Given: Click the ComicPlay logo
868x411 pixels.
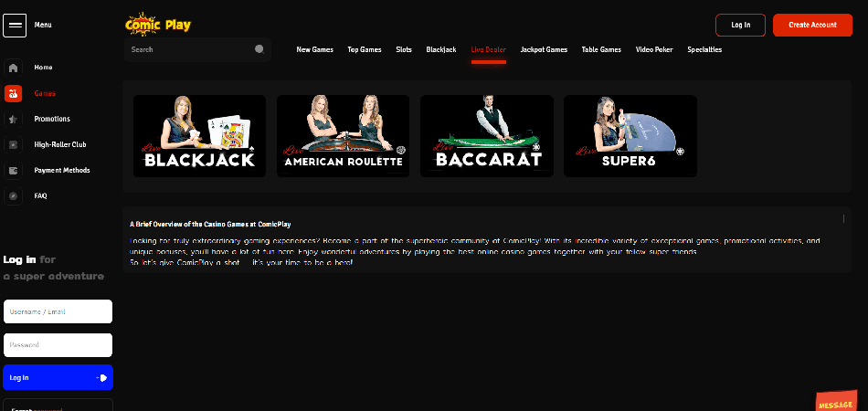Looking at the screenshot, I should (158, 24).
